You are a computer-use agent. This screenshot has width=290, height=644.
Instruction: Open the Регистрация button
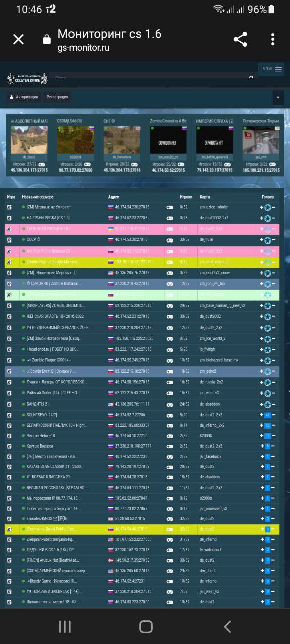(57, 97)
